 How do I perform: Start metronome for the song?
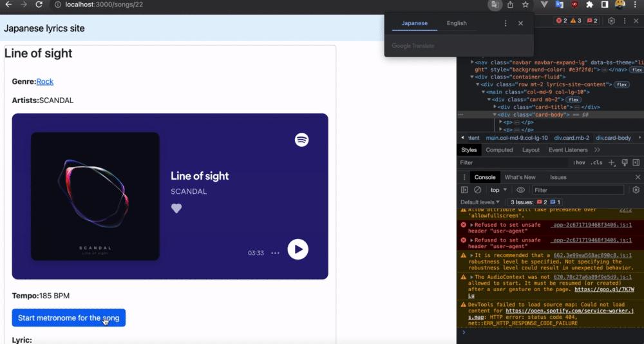(69, 318)
